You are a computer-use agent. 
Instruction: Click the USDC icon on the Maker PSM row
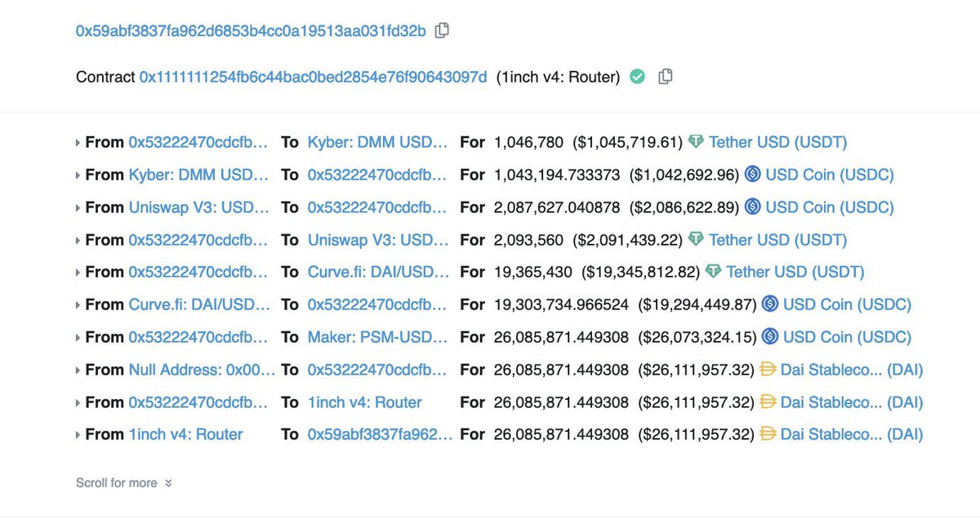tap(770, 337)
